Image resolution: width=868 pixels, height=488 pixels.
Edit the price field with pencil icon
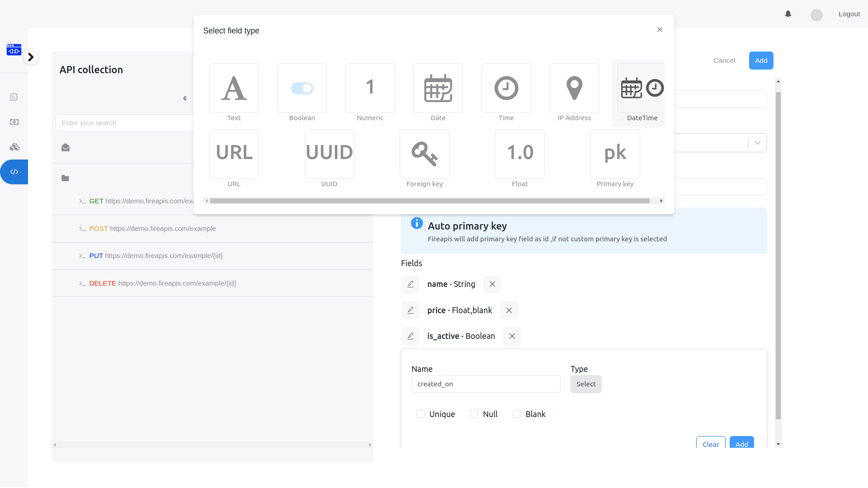pyautogui.click(x=410, y=310)
